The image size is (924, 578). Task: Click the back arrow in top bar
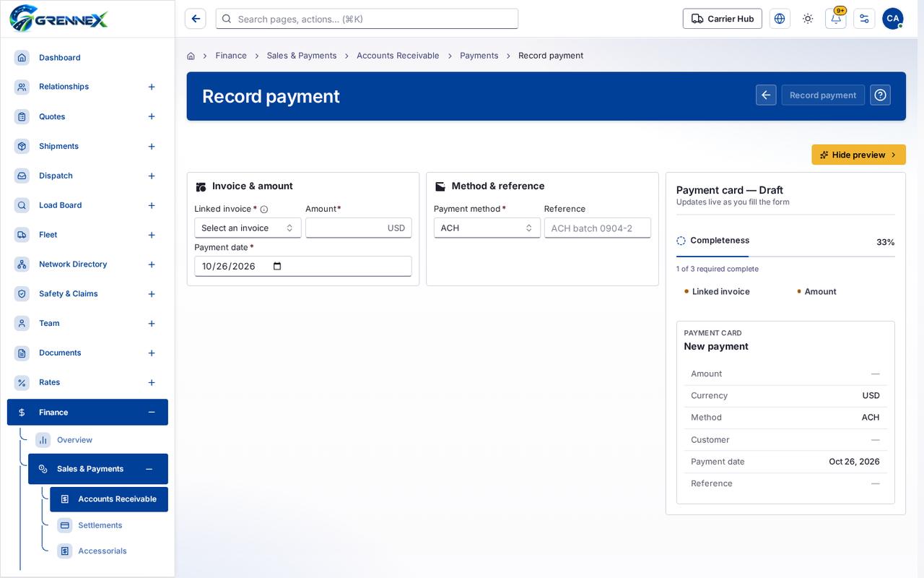(x=195, y=19)
